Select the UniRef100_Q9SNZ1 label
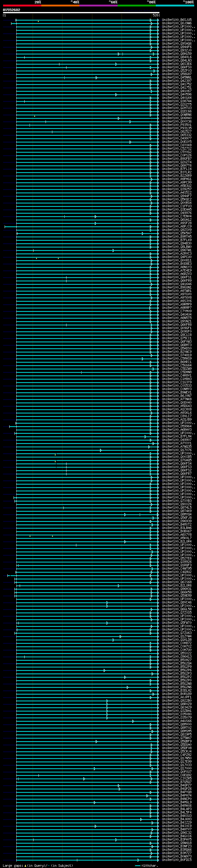 click(x=177, y=321)
